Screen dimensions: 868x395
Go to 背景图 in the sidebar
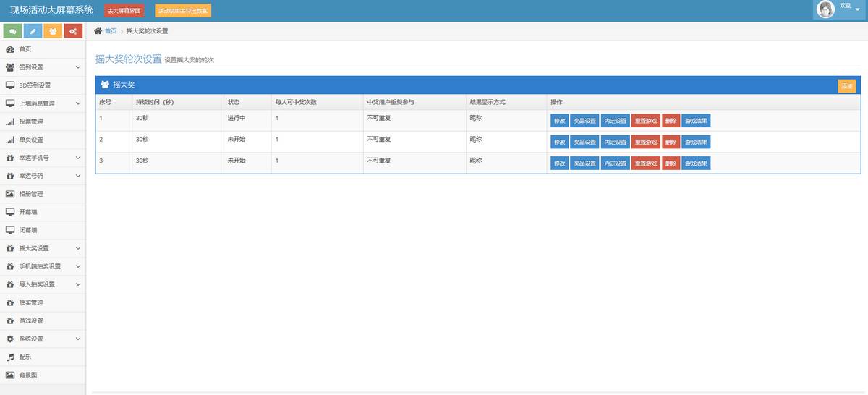[27, 375]
